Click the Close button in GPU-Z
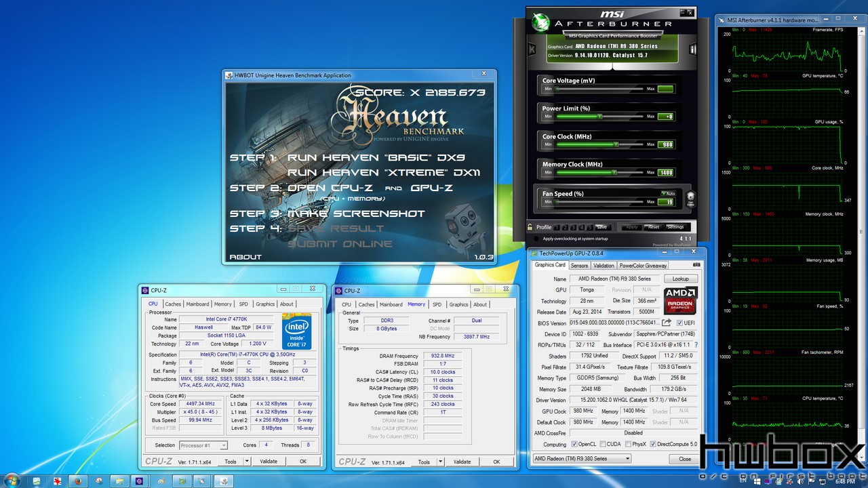The image size is (868, 488). point(685,459)
